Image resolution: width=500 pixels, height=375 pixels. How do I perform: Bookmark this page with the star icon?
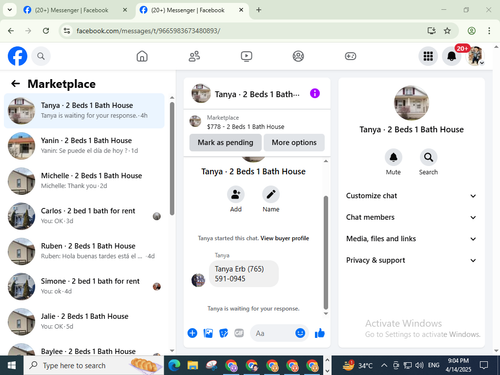(x=447, y=31)
